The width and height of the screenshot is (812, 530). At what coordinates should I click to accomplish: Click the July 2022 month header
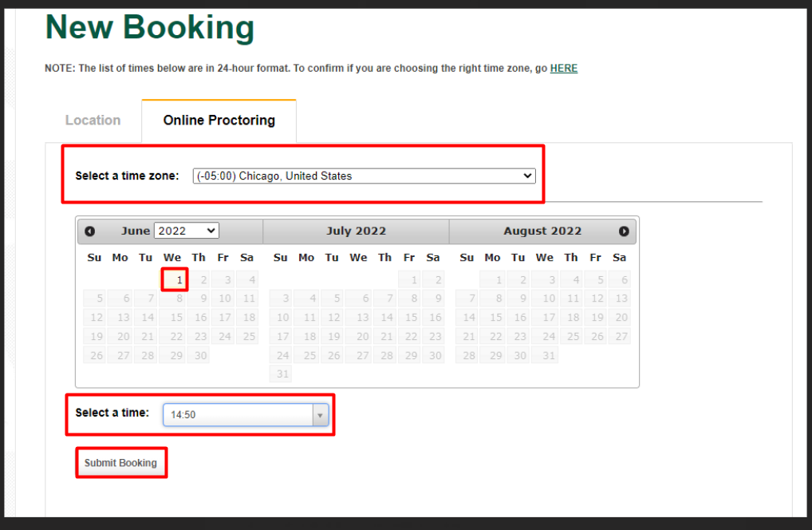coord(357,231)
